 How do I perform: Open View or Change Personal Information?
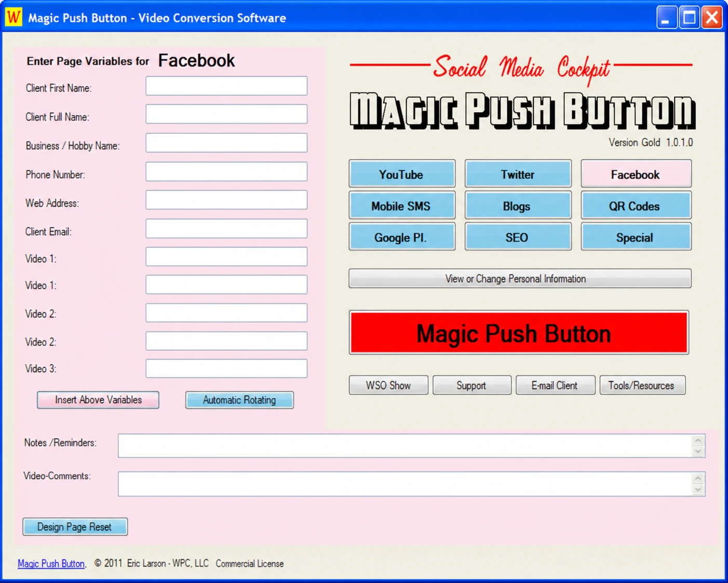520,279
